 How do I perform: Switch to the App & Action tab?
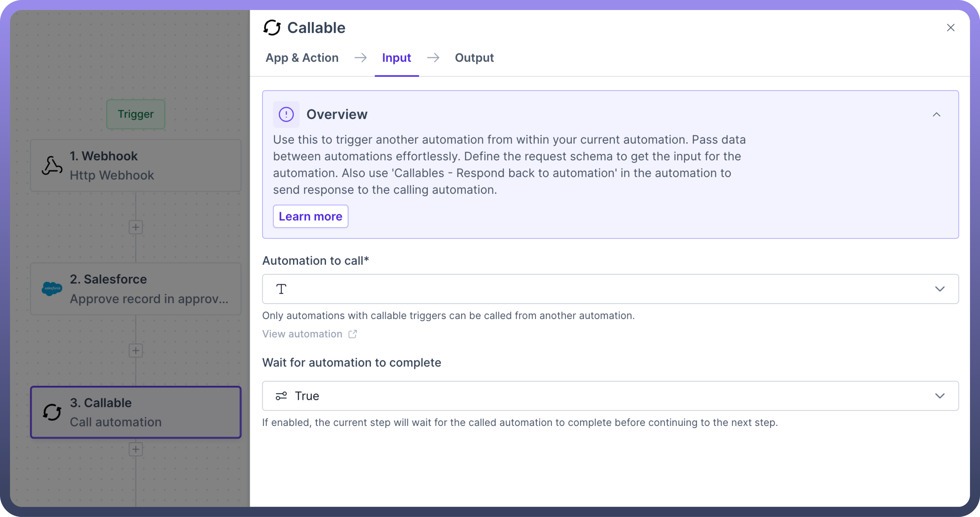tap(302, 58)
